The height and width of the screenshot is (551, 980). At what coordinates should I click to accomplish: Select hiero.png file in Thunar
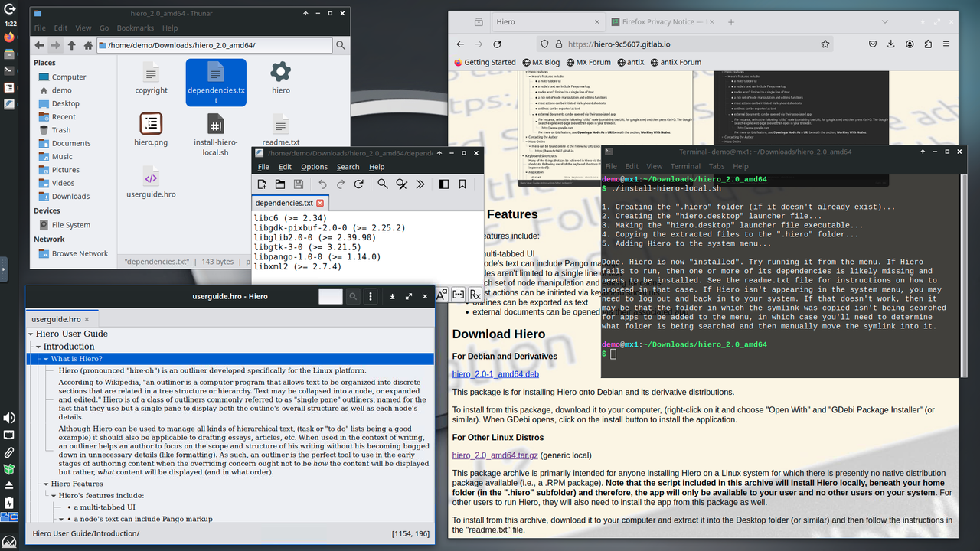(x=151, y=129)
